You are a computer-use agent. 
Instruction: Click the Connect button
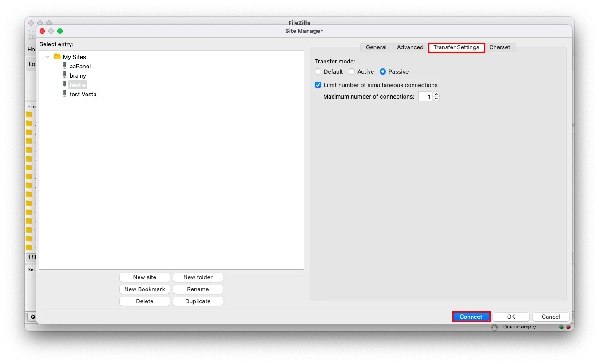coord(471,317)
